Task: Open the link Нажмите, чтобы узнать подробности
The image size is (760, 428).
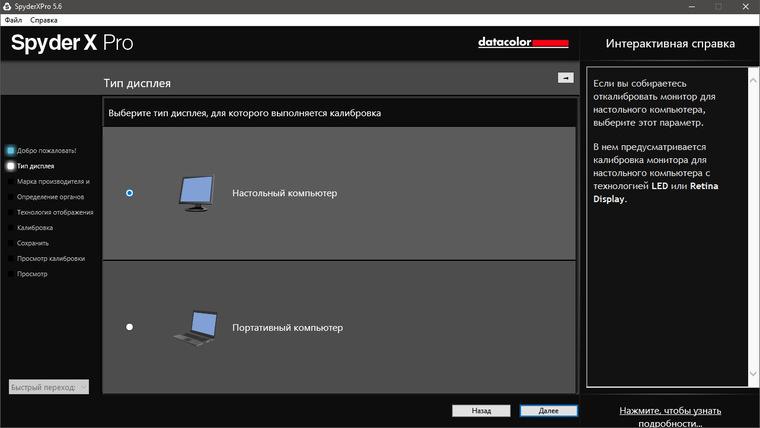Action: click(x=670, y=417)
